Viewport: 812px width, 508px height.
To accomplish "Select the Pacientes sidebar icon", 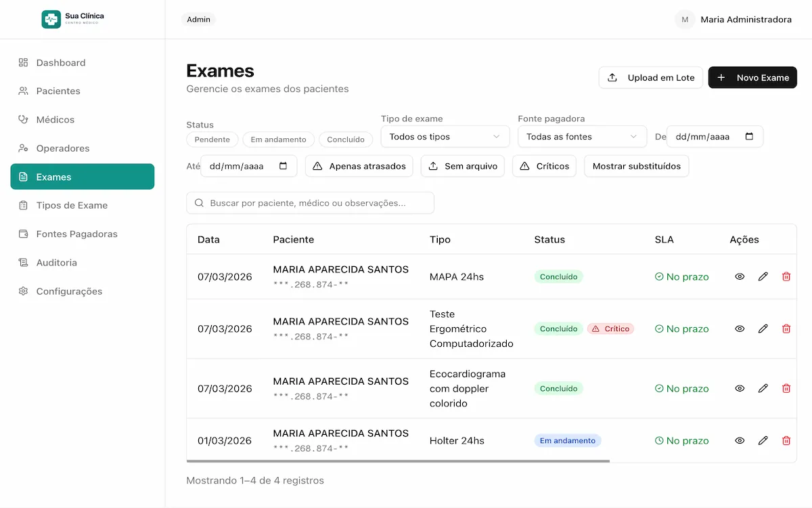I will [22, 91].
